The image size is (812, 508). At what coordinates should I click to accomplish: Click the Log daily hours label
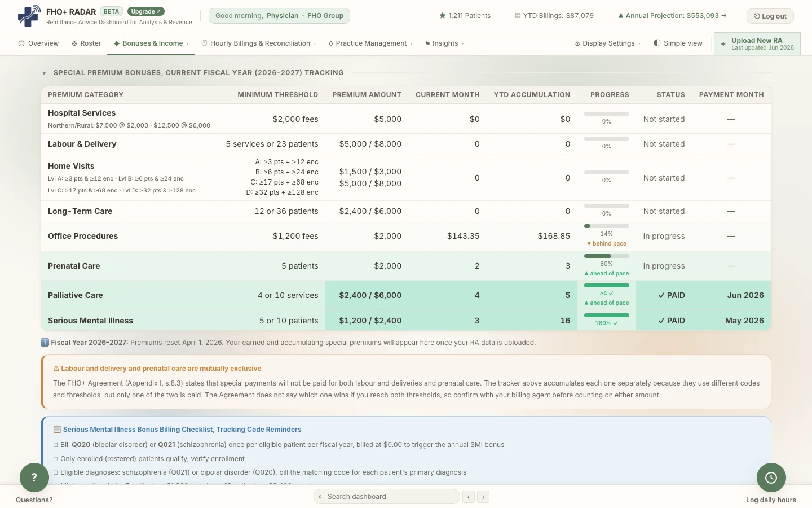coord(771,500)
